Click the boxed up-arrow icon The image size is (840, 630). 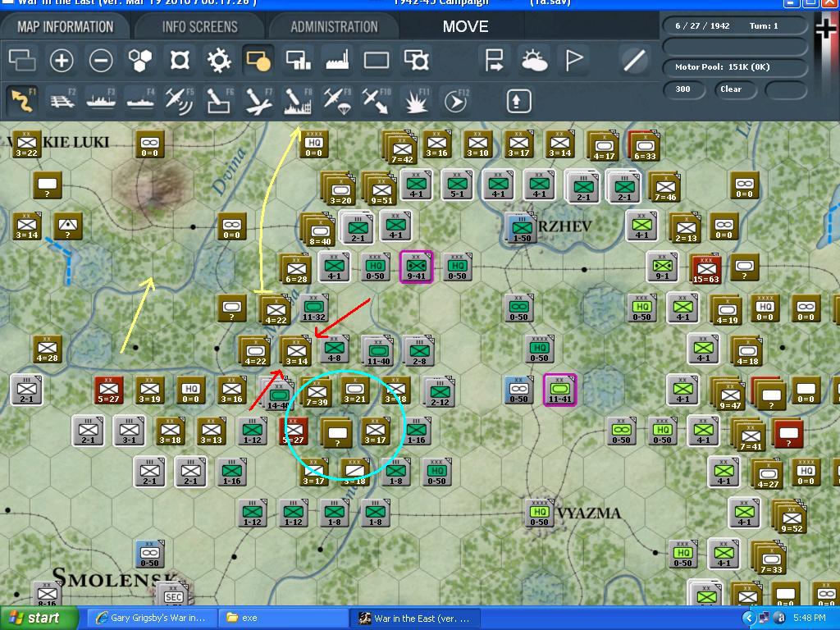tap(518, 101)
